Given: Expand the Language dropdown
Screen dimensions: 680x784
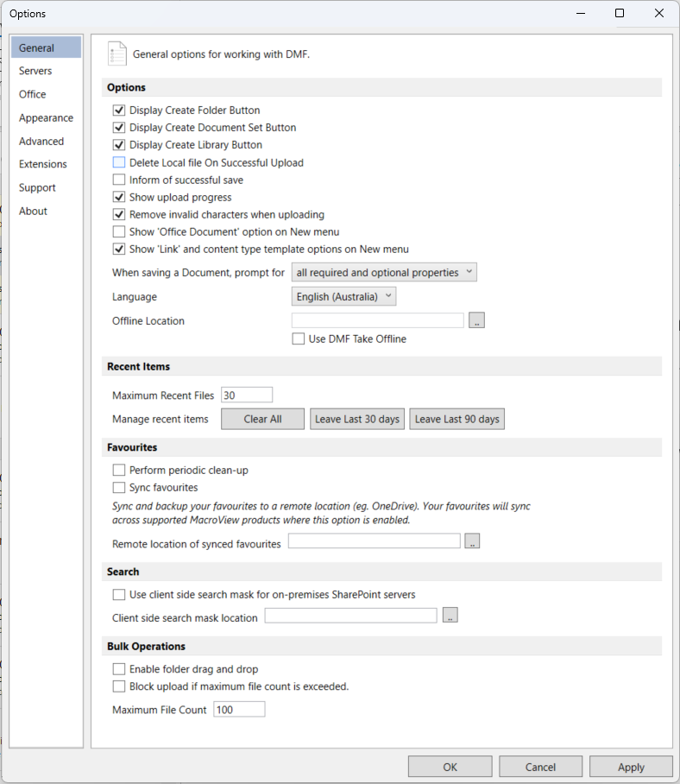Looking at the screenshot, I should pos(343,296).
